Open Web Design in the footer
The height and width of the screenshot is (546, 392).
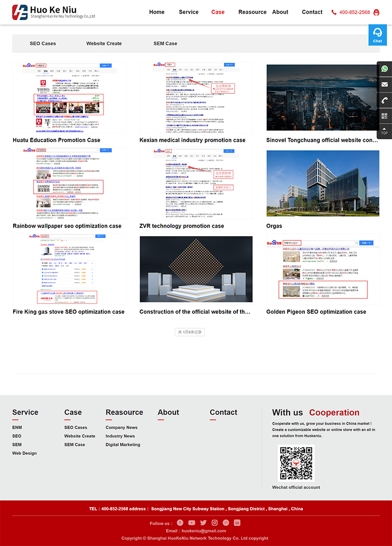(24, 453)
